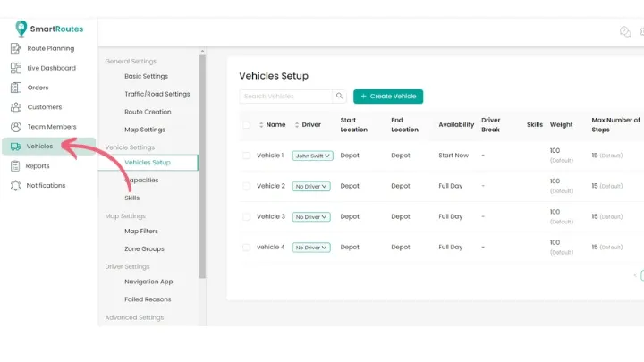
Task: Open the Customers sidebar icon
Action: tap(16, 107)
